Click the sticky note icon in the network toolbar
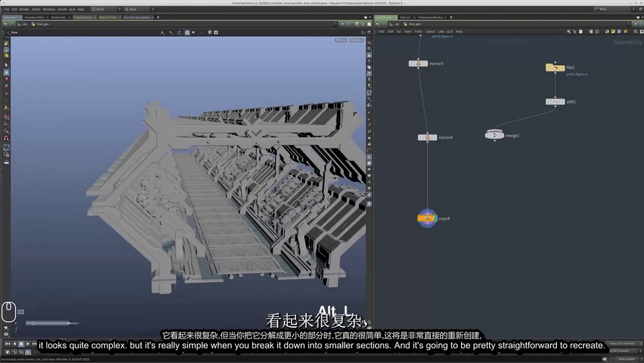The image size is (644, 363). tap(613, 32)
